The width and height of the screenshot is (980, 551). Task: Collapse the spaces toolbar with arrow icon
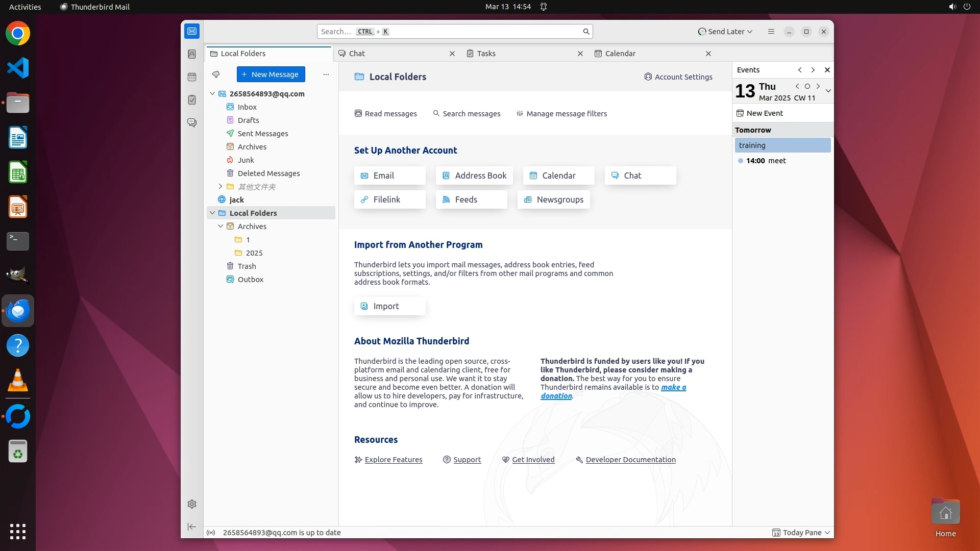click(192, 527)
